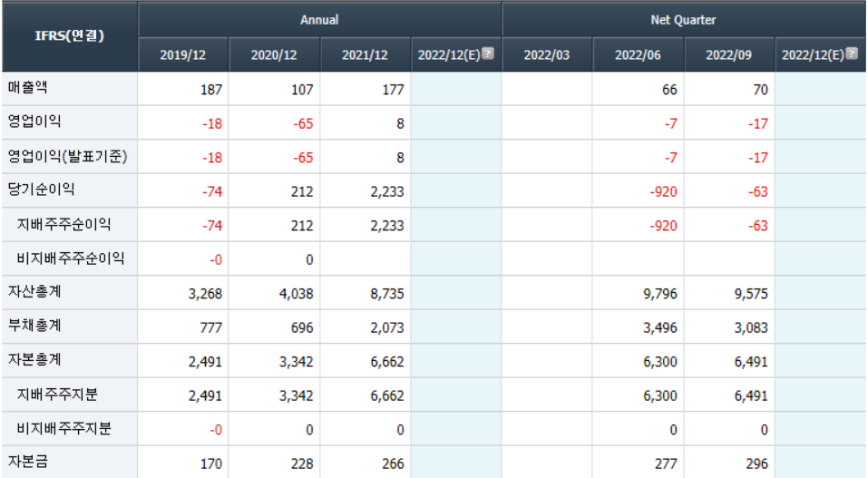The height and width of the screenshot is (478, 868).
Task: Click 영업이익(발표기준) value -65 for 2020/12
Action: (303, 158)
